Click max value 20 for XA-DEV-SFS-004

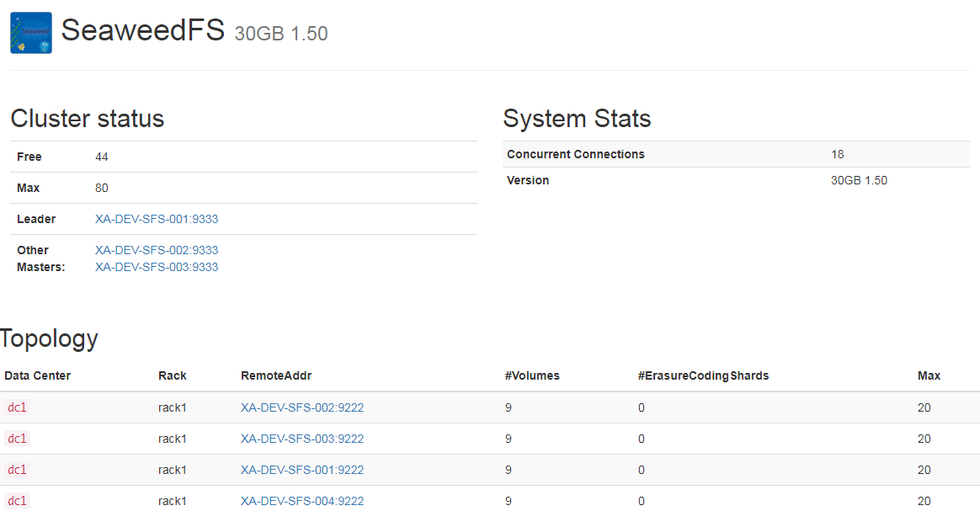[924, 502]
